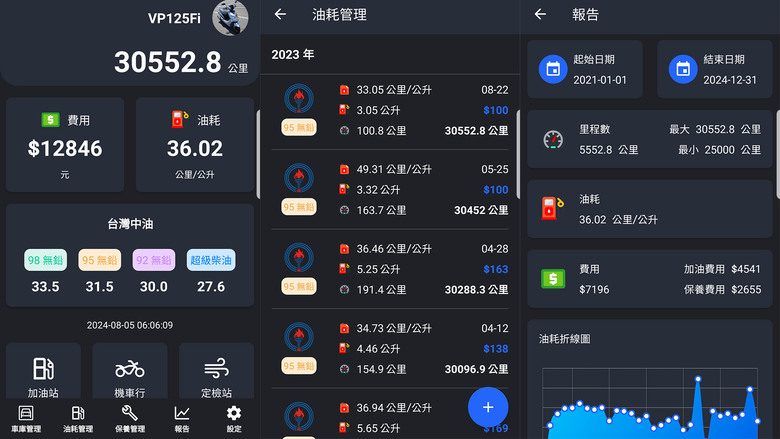Click the calendar icon for 結束日期
The height and width of the screenshot is (439, 780).
tap(683, 69)
